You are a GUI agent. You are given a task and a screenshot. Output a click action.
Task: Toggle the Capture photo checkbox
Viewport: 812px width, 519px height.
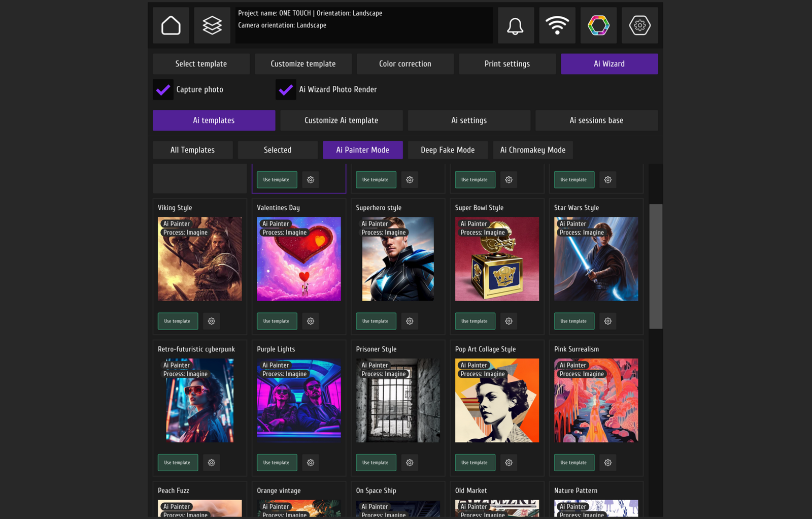(x=163, y=90)
